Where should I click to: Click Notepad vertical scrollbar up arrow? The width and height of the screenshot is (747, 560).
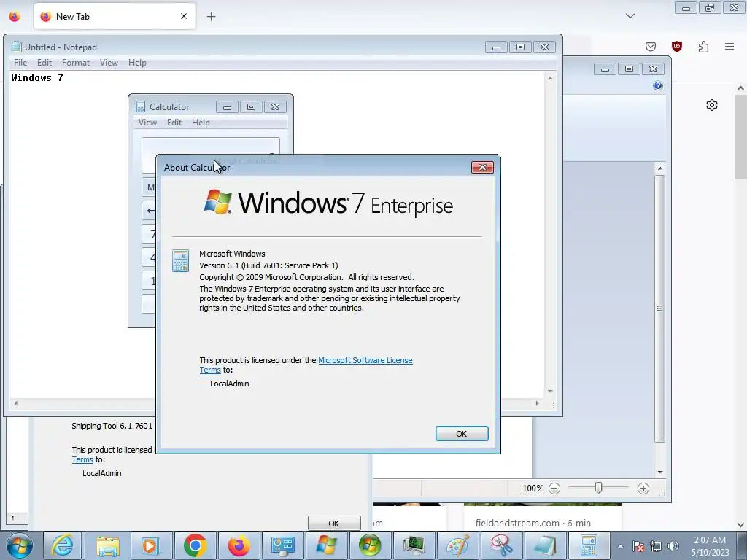point(550,78)
